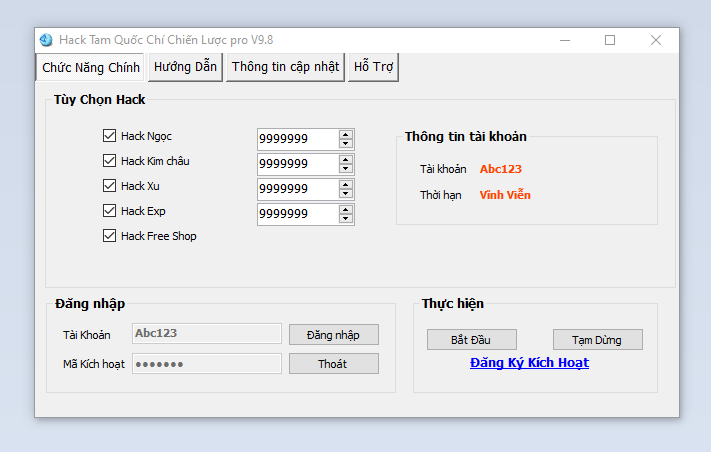Click the Thoát button
Viewport: 714px width, 452px height.
pos(333,364)
